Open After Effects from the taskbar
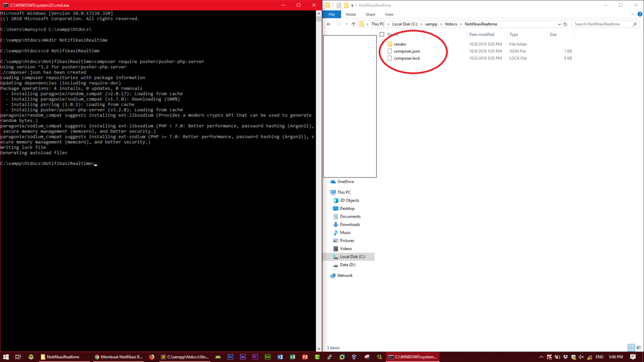Viewport: 644px width, 362px height. 243,357
